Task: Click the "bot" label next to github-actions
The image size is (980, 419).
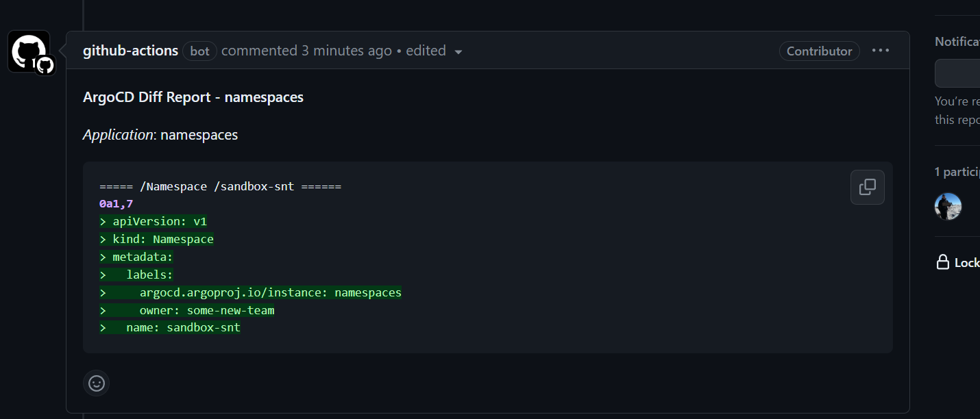Action: [199, 51]
